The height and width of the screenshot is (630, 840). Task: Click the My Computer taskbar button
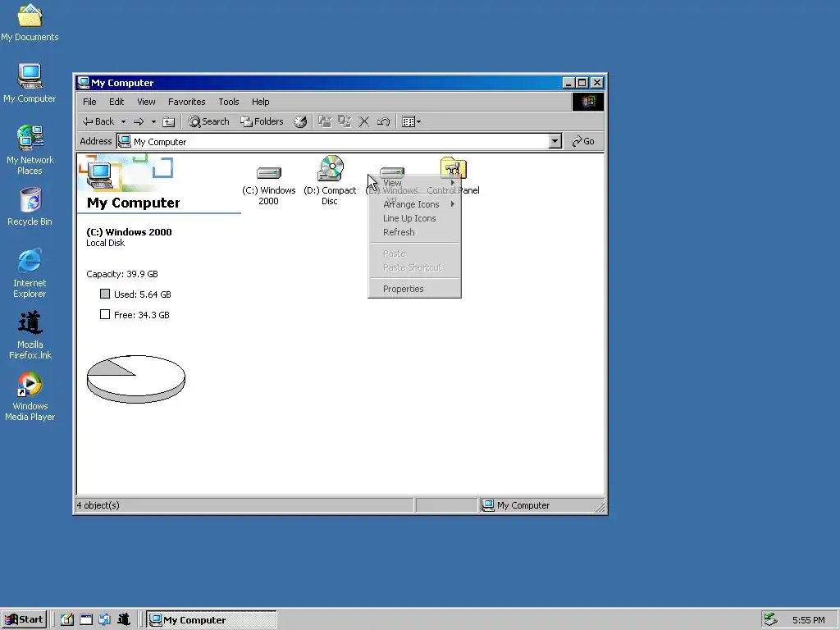coord(212,619)
